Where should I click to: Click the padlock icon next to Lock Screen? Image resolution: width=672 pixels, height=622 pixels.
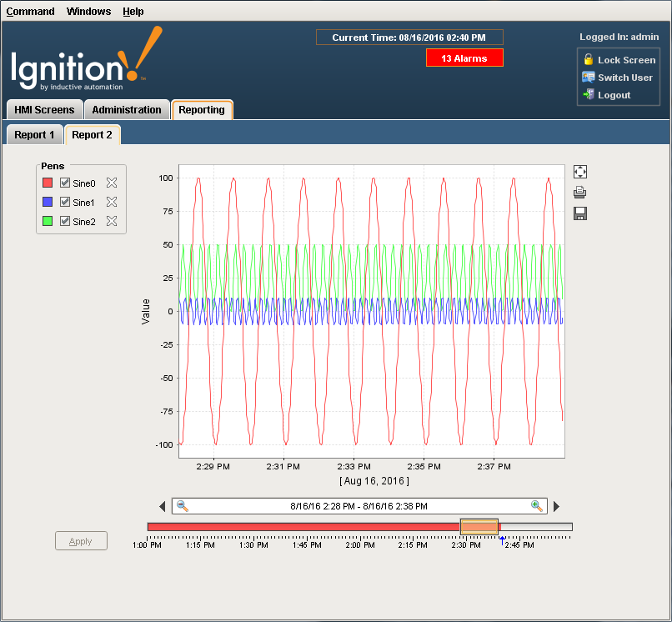tap(589, 59)
